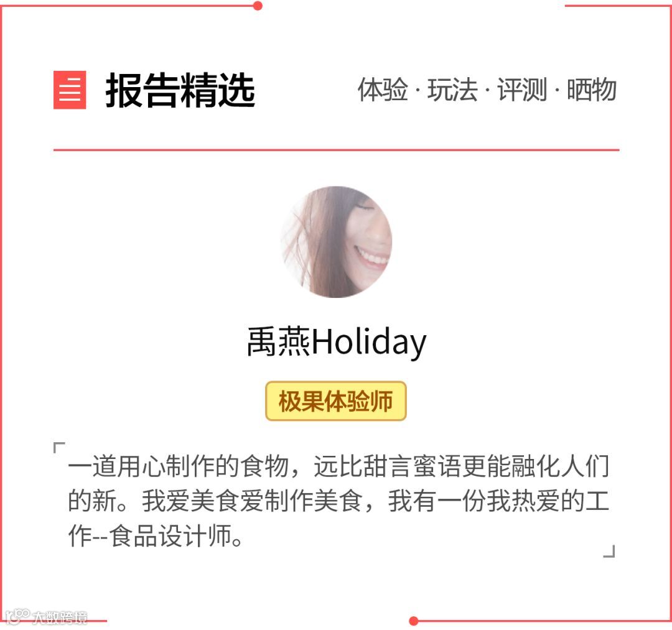Click the red divider line under the heading
This screenshot has width=672, height=630.
pyautogui.click(x=337, y=150)
